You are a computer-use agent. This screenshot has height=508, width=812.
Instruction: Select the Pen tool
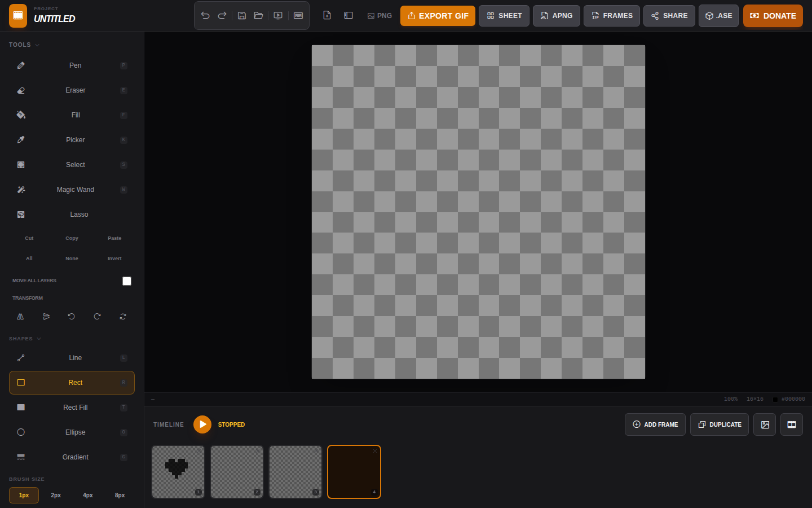[72, 65]
